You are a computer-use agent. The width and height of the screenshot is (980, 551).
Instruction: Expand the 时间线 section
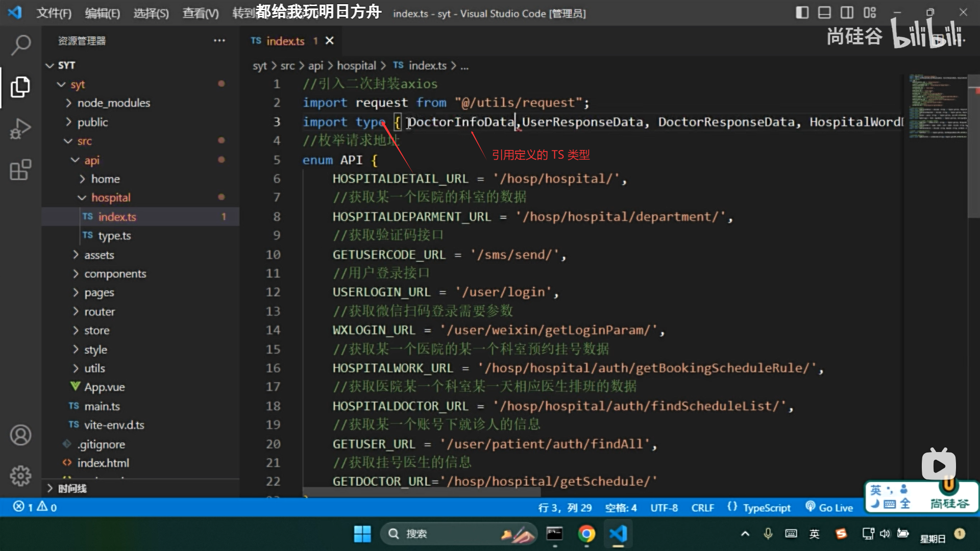pyautogui.click(x=72, y=488)
